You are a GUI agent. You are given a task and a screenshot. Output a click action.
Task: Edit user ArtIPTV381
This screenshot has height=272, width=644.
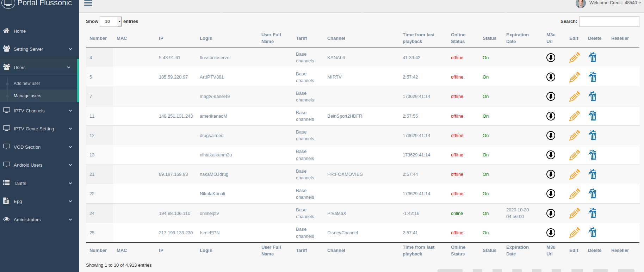click(x=574, y=77)
